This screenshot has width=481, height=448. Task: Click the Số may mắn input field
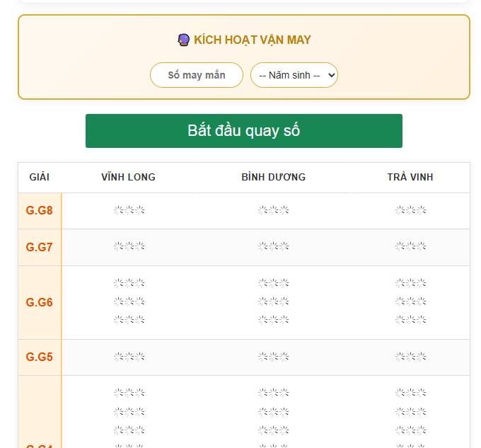[197, 75]
